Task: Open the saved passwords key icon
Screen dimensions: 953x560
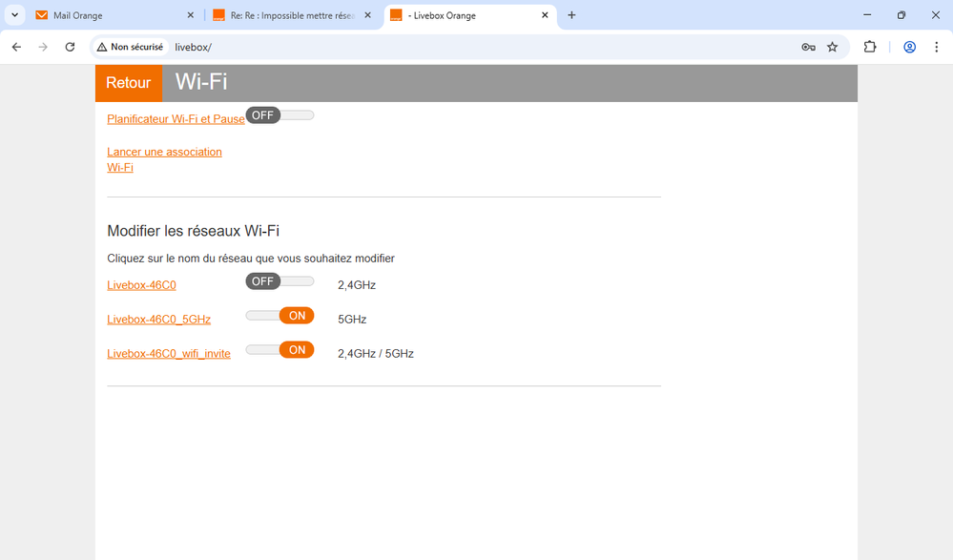Action: point(808,47)
